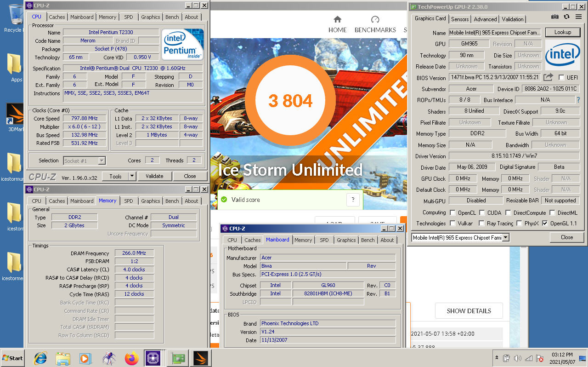Open Internet Explorer from the taskbar
Image resolution: width=588 pixels, height=367 pixels.
coord(40,358)
